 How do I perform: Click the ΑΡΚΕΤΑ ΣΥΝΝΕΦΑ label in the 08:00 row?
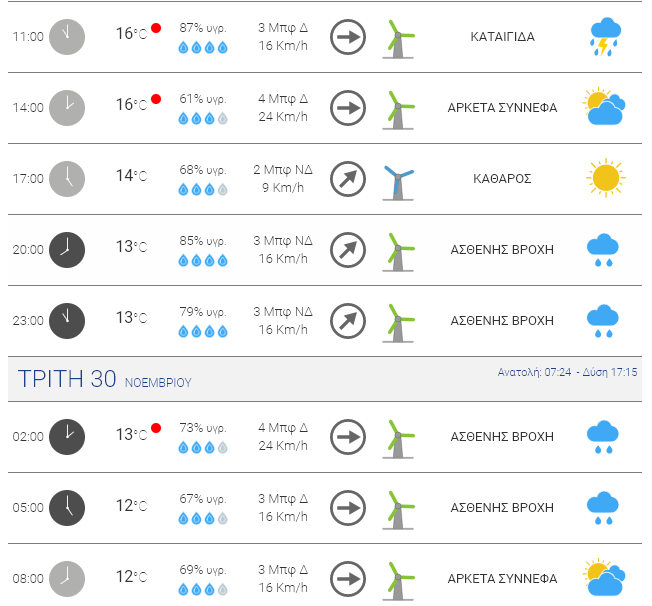tap(502, 579)
